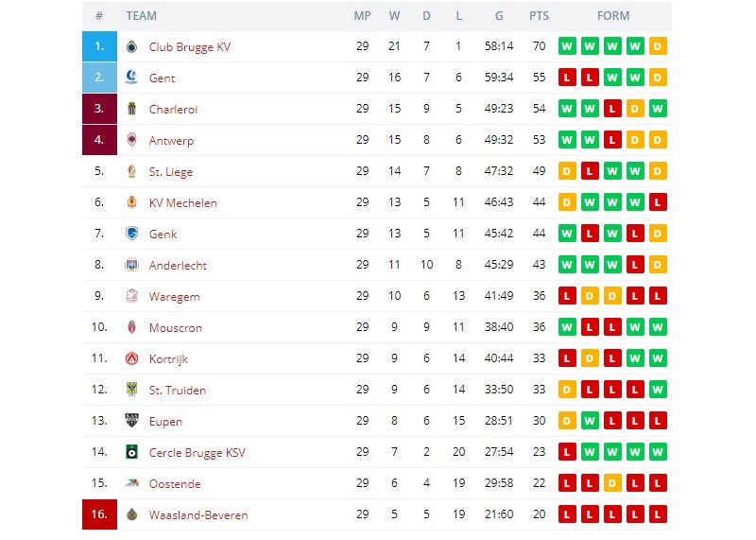Sort table by PTS column header
The height and width of the screenshot is (540, 756).
[539, 16]
